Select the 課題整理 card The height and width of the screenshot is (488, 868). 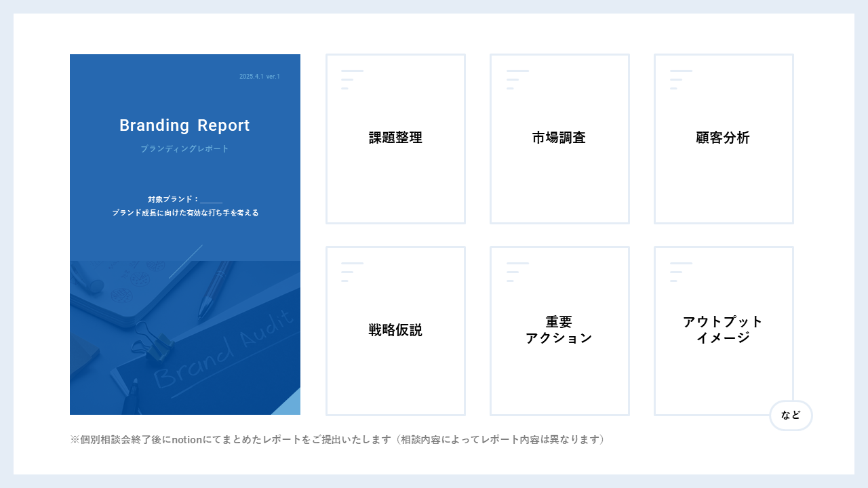coord(395,139)
